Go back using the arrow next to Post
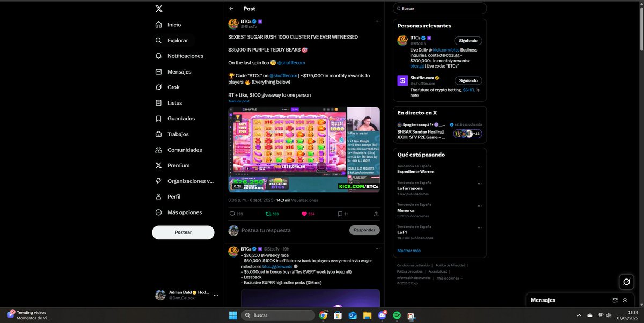The height and width of the screenshot is (323, 644). (231, 9)
